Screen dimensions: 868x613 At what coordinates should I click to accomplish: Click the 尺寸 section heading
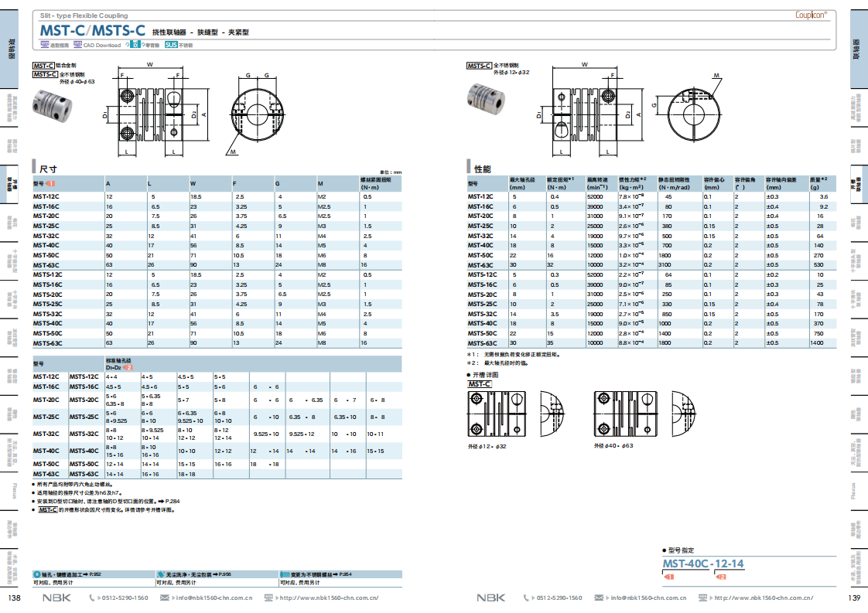tap(48, 169)
